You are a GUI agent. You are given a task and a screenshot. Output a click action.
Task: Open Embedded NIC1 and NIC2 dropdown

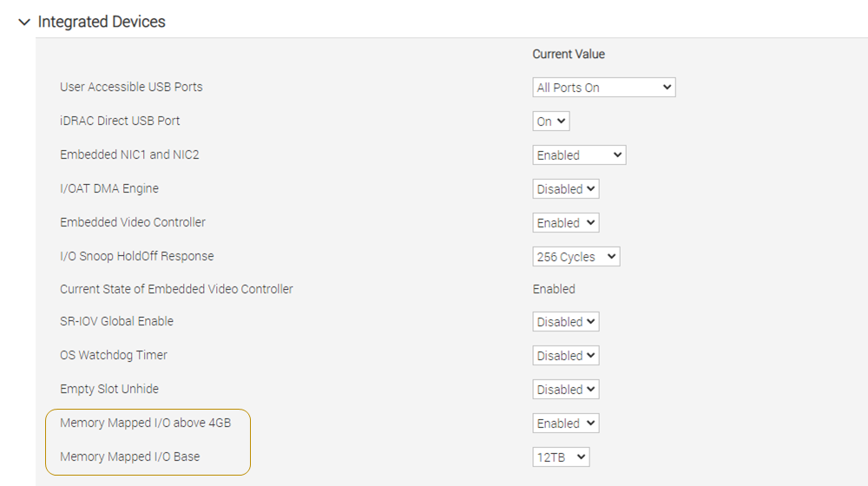[x=579, y=155]
